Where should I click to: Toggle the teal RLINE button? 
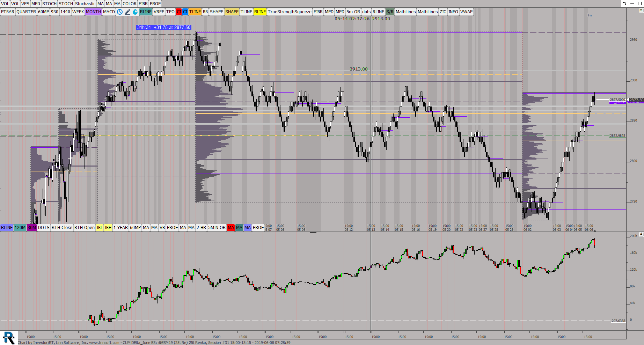pos(146,12)
